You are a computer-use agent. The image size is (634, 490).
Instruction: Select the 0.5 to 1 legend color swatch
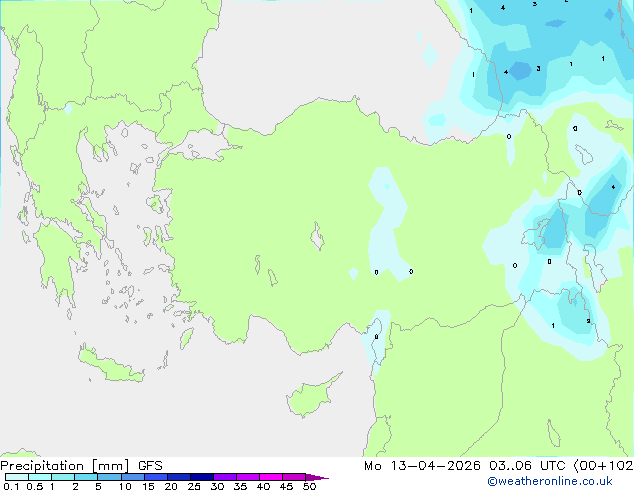coord(40,477)
